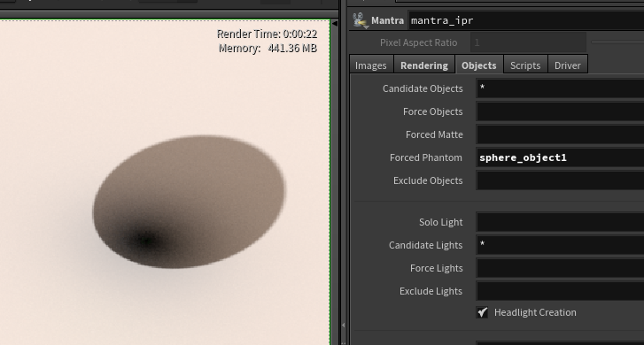Screen dimensions: 644x345
Task: Switch to the Driver tab
Action: point(568,65)
